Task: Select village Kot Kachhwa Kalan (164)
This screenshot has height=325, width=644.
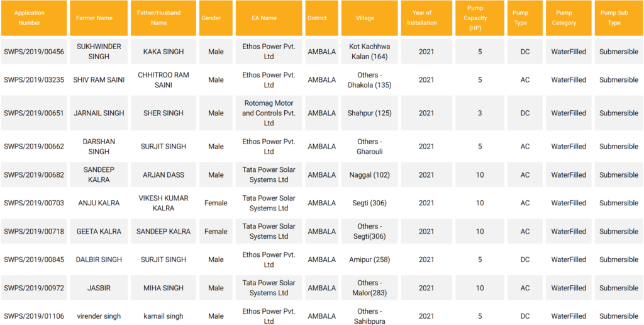Action: (x=370, y=52)
